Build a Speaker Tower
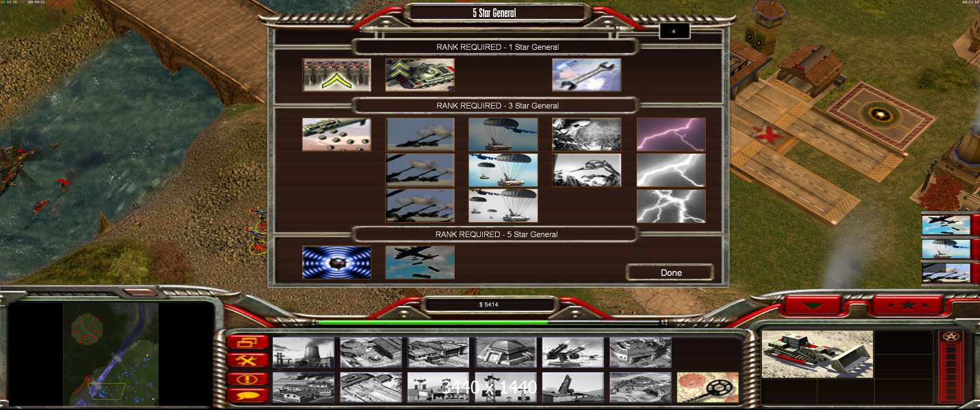The image size is (980, 410). pyautogui.click(x=505, y=387)
